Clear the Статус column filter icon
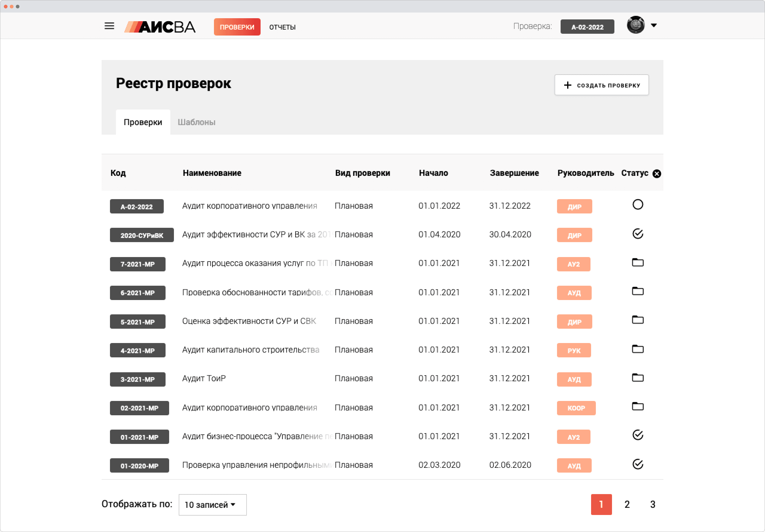The width and height of the screenshot is (765, 532). (x=657, y=174)
